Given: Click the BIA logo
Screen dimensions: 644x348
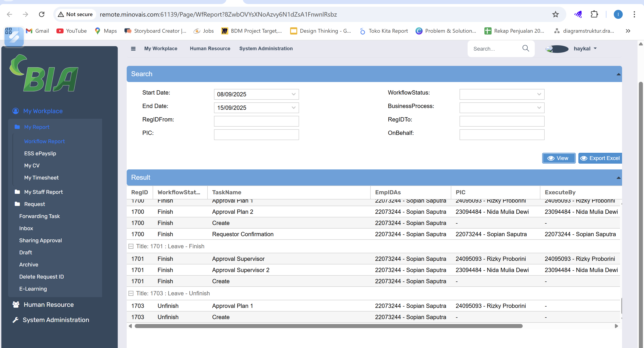Looking at the screenshot, I should [44, 73].
